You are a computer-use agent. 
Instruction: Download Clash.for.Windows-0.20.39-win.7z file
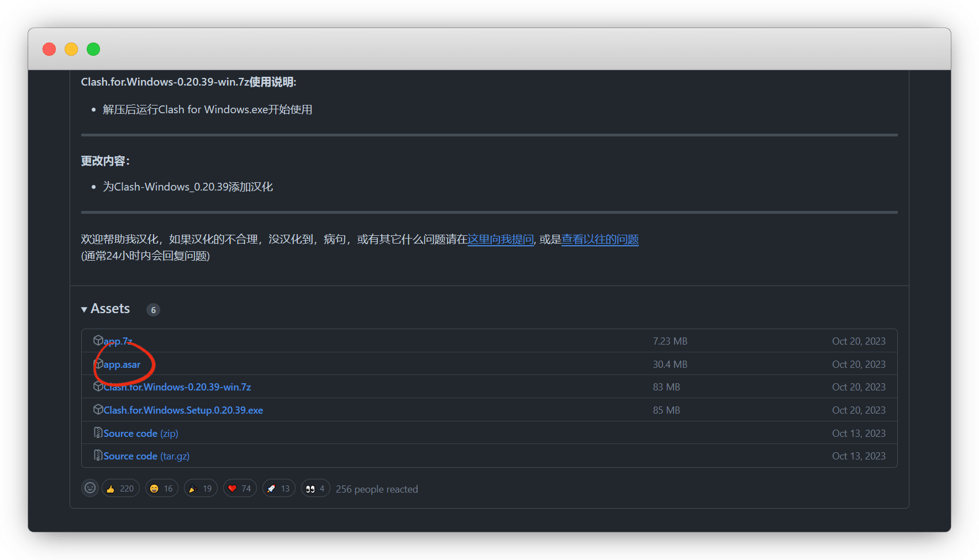click(x=177, y=387)
